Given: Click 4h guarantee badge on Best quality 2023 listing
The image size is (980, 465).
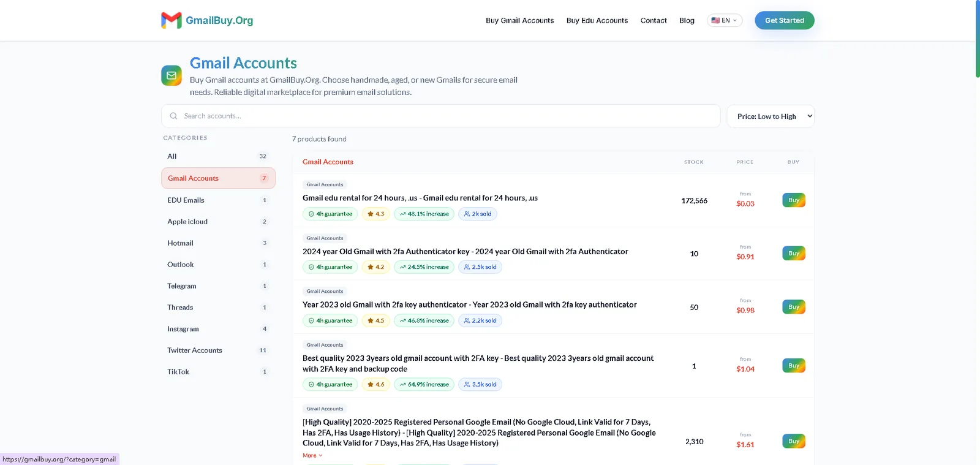Looking at the screenshot, I should click(330, 384).
